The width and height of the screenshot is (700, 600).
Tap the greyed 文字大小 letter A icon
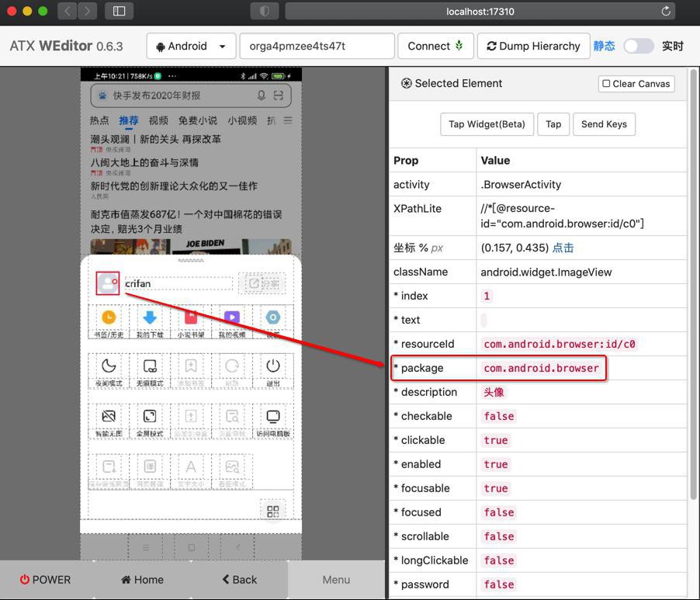pyautogui.click(x=191, y=466)
